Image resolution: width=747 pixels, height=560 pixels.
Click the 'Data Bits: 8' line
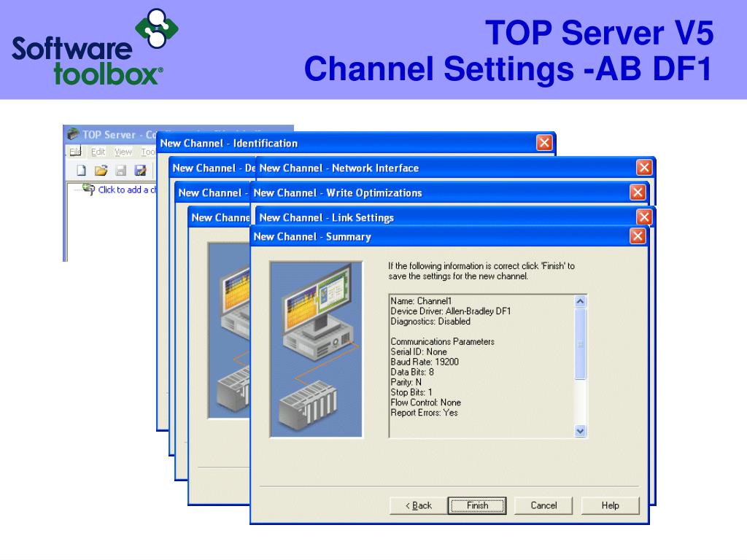click(x=412, y=372)
